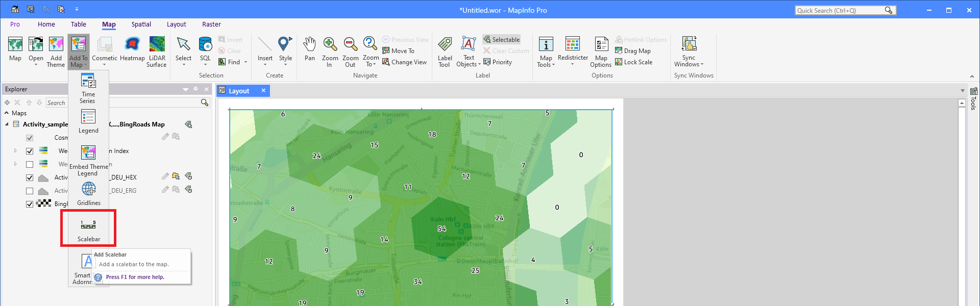Click the Lock Scale button
The width and height of the screenshot is (980, 306).
(x=633, y=62)
